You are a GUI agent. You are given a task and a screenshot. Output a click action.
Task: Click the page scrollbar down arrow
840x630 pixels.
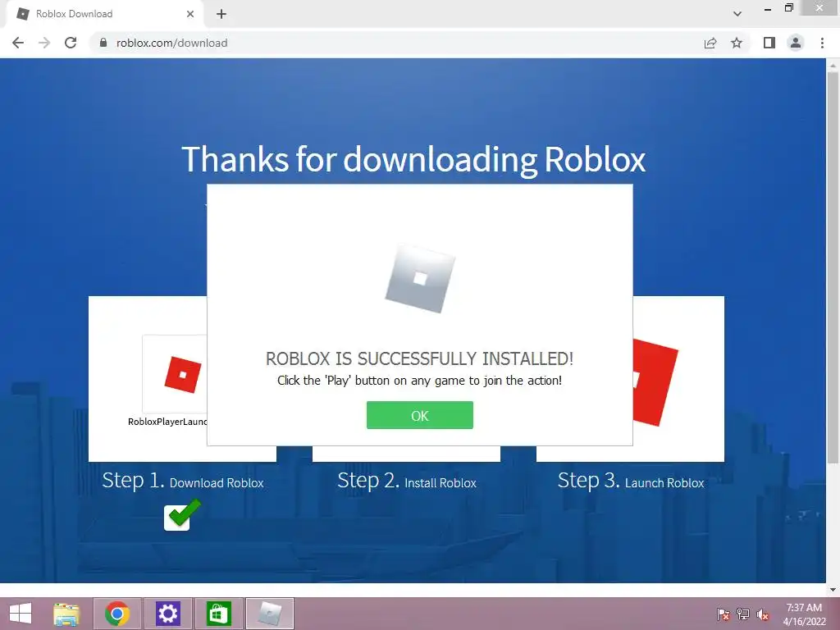click(833, 590)
